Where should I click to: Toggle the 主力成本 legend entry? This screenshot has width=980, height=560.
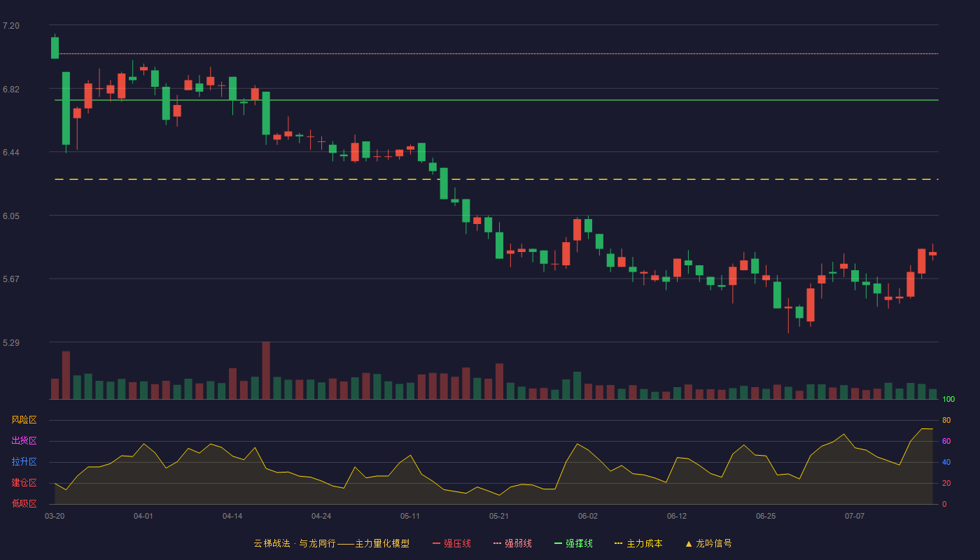(x=638, y=543)
